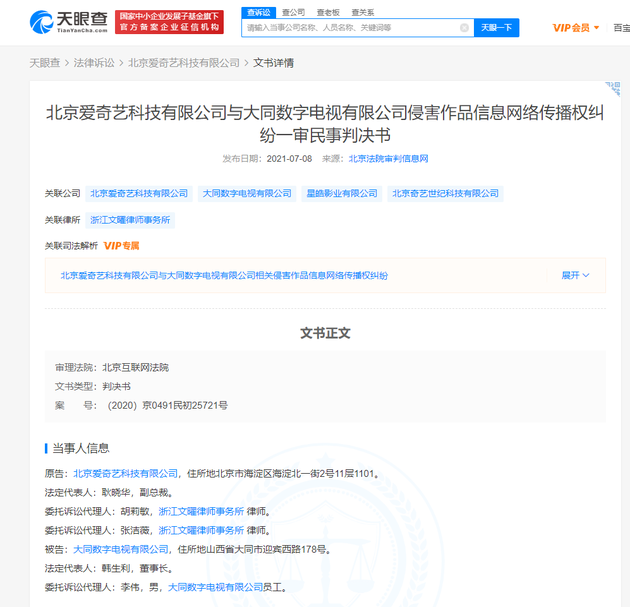The image size is (630, 607).
Task: Click the publish date 2021-07-08
Action: point(289,159)
